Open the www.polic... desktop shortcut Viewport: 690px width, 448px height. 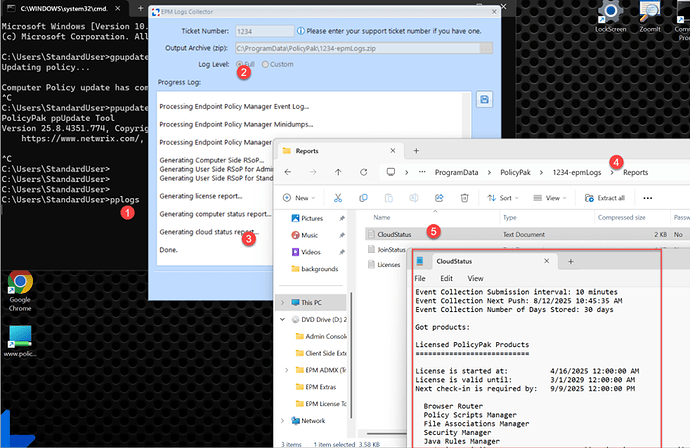click(x=20, y=342)
